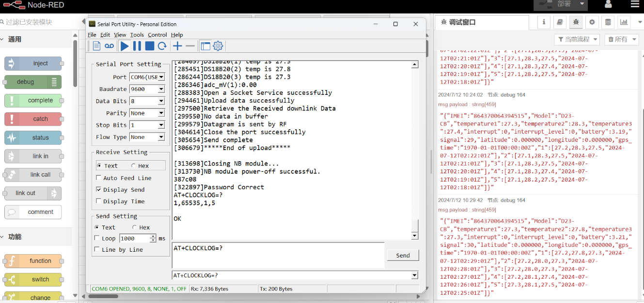The height and width of the screenshot is (303, 644).
Task: Open the clear all messages dropdown in debug panel
Action: click(x=621, y=39)
